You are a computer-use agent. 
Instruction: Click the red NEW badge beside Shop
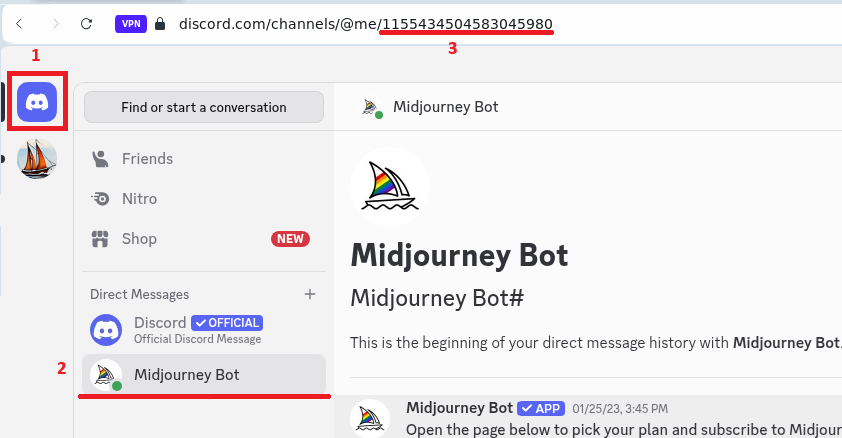pos(290,239)
